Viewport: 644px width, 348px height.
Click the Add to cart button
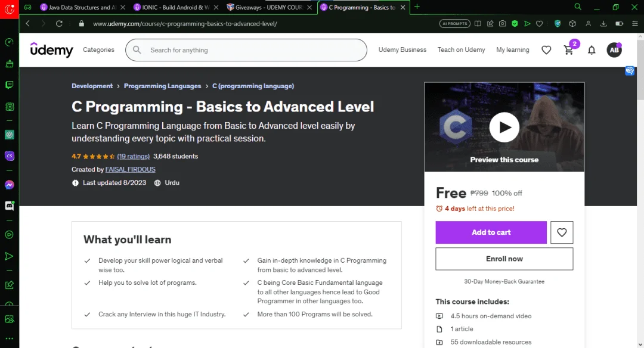click(491, 232)
